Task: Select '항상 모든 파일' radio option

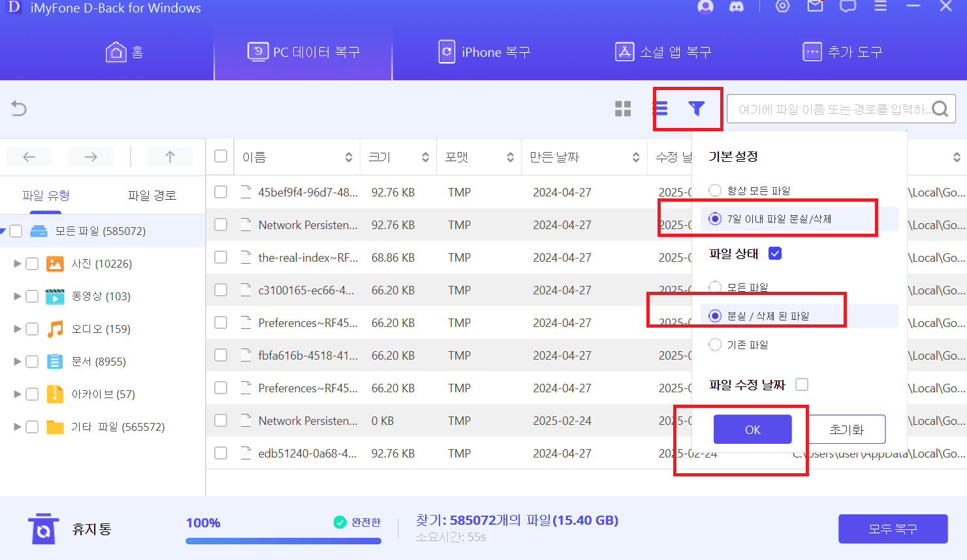Action: [x=716, y=191]
